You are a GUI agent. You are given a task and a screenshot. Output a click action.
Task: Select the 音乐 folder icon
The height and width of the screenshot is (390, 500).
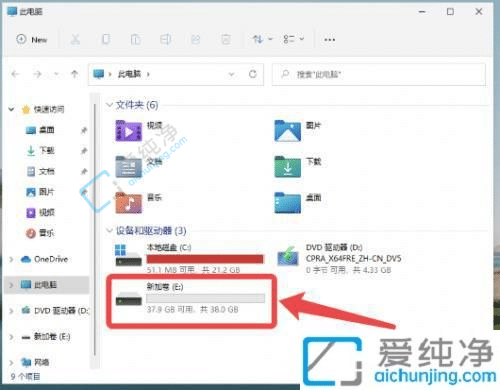129,203
